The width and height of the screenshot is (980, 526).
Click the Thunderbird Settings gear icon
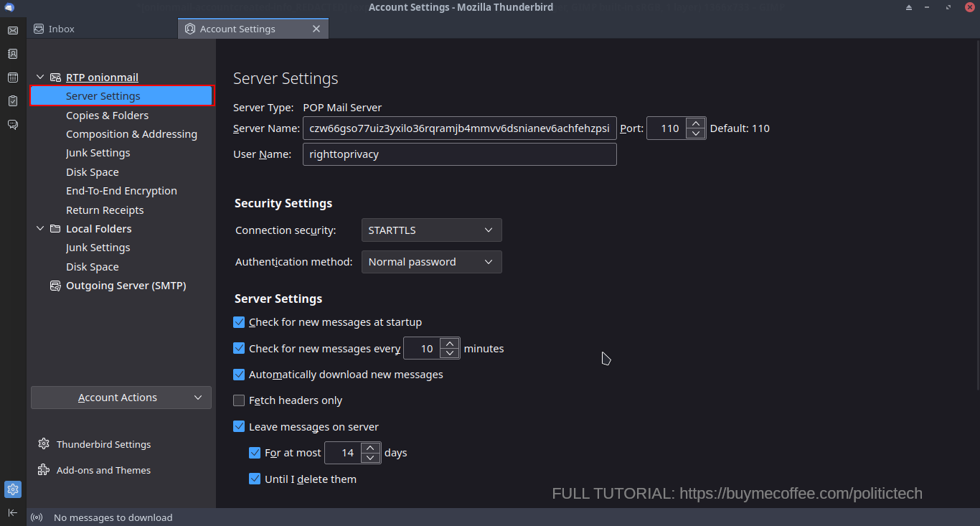pos(44,444)
